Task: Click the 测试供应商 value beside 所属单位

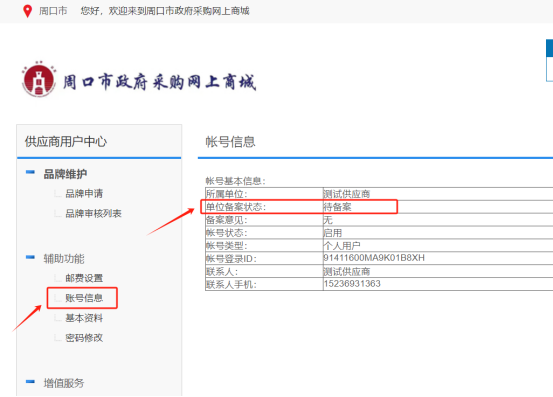Action: tap(347, 194)
